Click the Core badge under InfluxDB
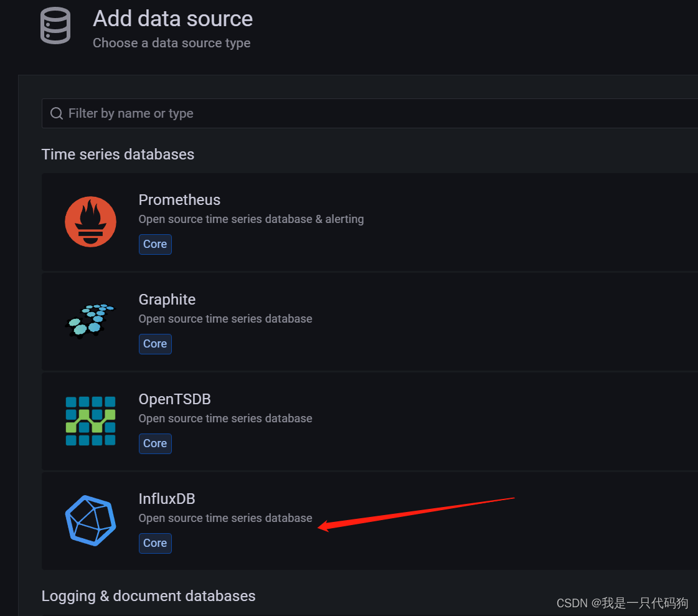 pos(155,543)
